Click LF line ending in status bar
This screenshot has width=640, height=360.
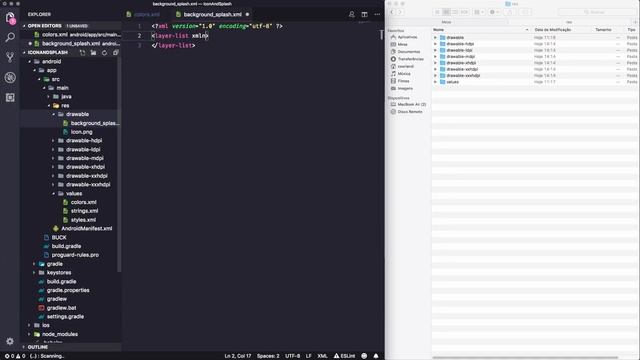(309, 356)
